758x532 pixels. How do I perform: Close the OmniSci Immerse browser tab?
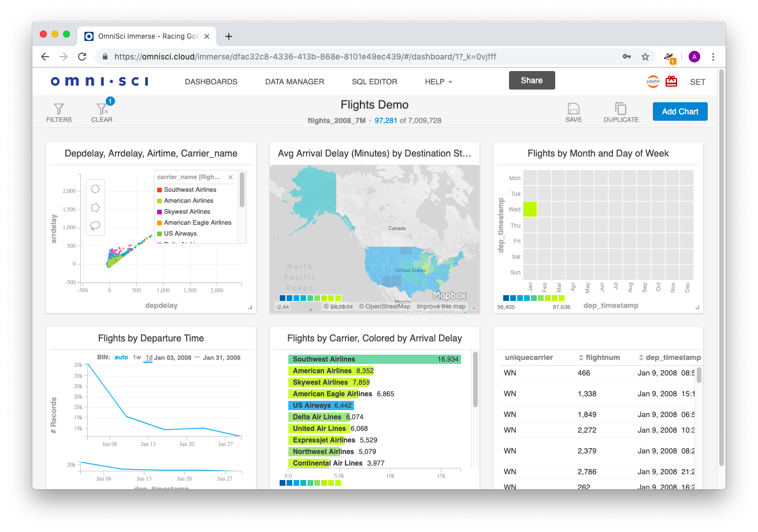pyautogui.click(x=207, y=36)
